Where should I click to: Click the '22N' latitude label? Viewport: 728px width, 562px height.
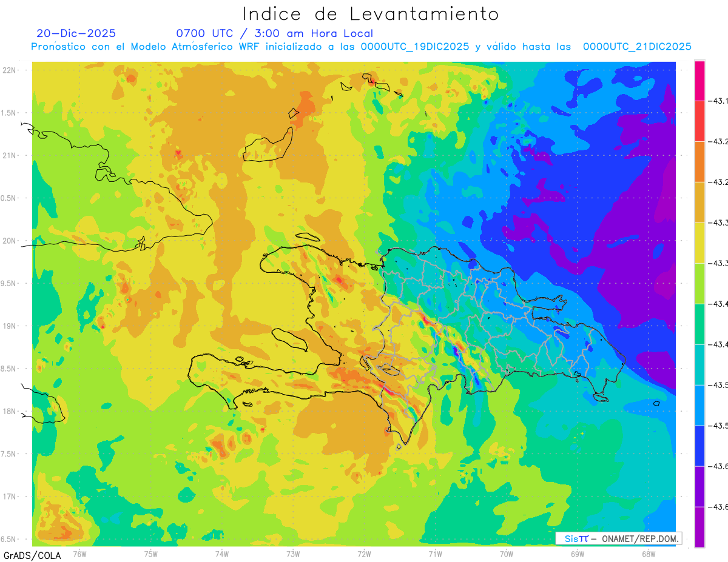point(10,70)
